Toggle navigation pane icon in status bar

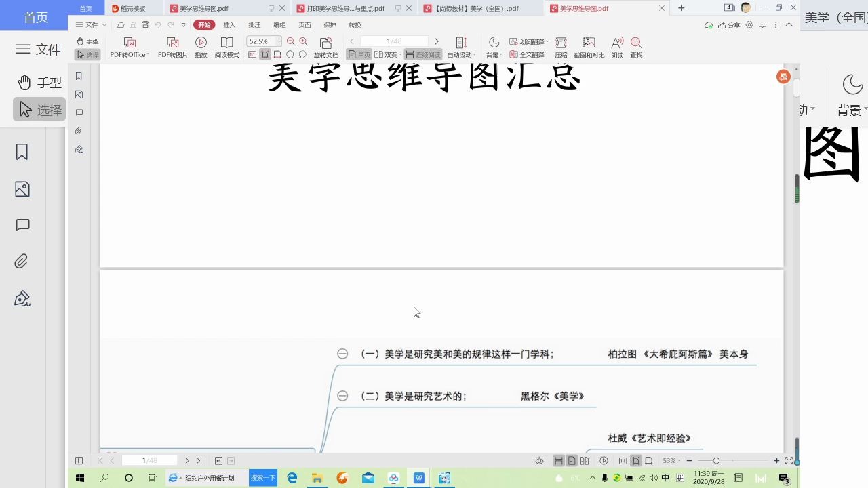tap(79, 460)
